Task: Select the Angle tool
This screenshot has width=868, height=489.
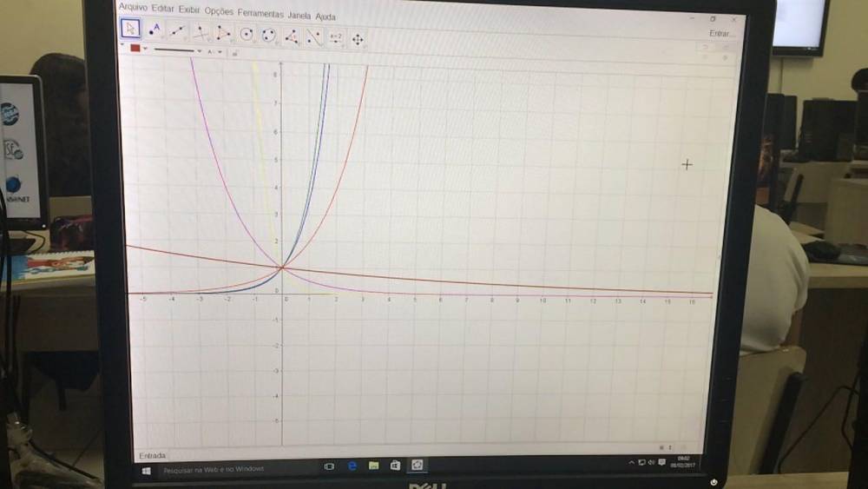Action: 292,36
